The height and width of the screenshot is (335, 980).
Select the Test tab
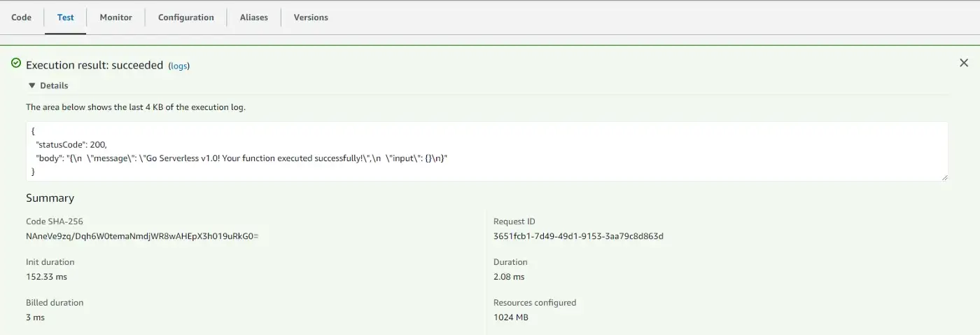click(66, 18)
